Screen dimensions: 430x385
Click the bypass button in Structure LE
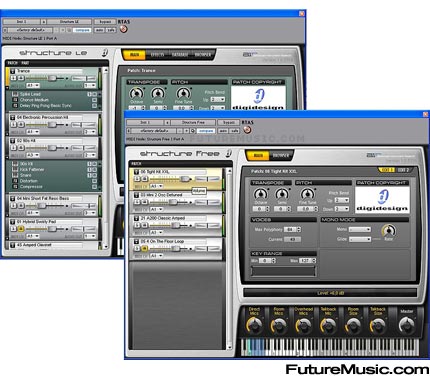point(105,22)
